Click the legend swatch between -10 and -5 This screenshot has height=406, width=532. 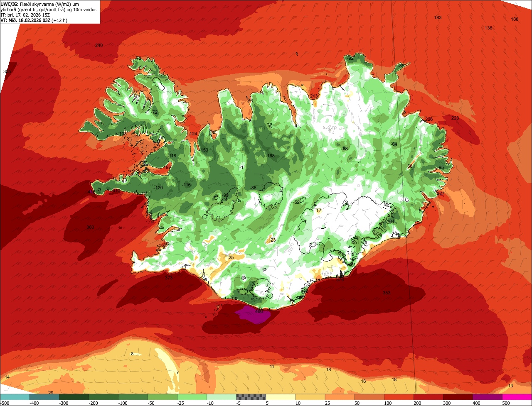click(221, 397)
